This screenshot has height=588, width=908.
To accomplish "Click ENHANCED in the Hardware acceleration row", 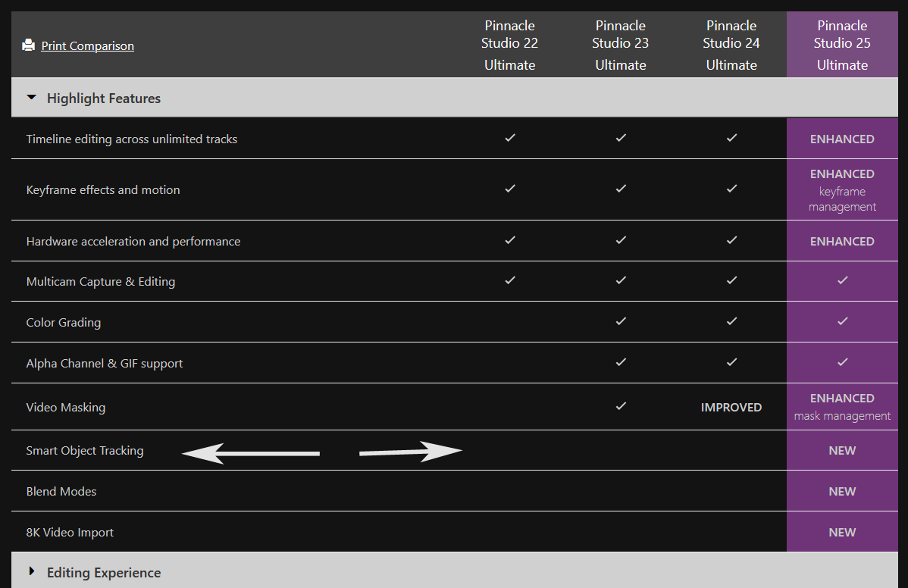I will pos(842,241).
